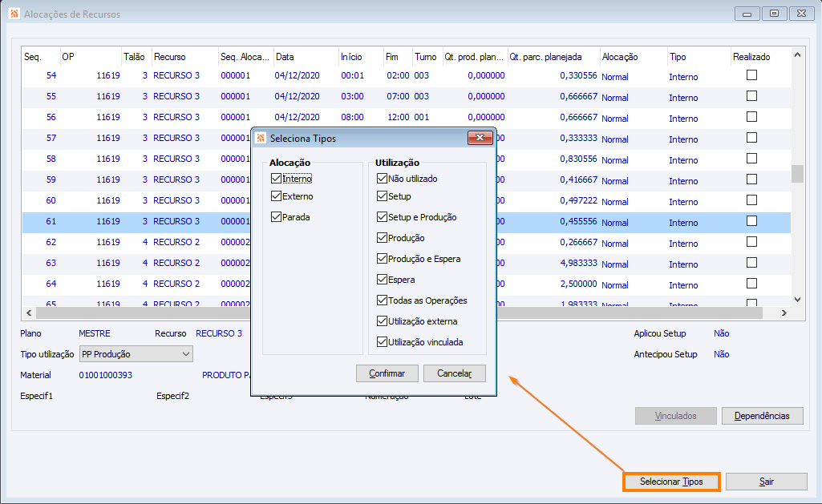
Task: Open the Tipo utilização dropdown
Action: (136, 354)
